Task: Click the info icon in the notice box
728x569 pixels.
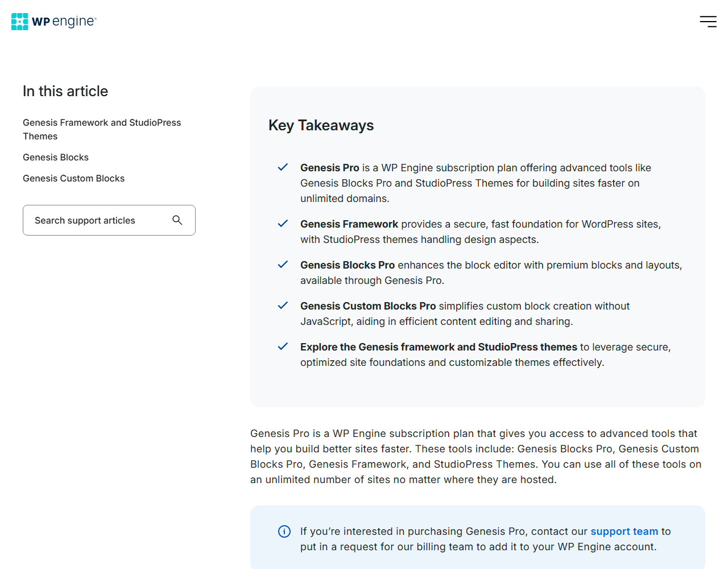Action: click(x=284, y=531)
